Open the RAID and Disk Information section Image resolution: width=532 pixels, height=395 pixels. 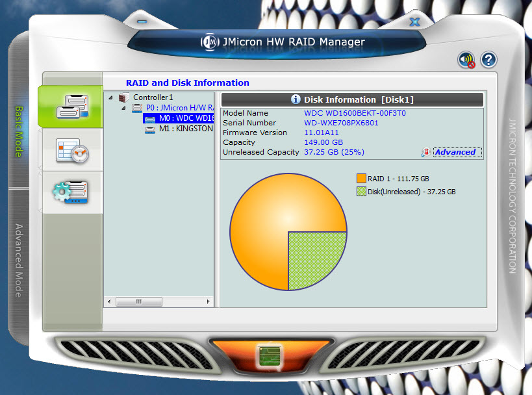click(x=70, y=106)
